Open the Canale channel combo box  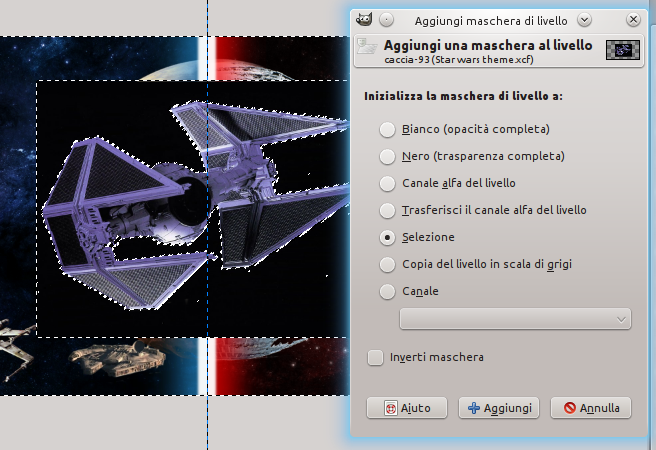coord(515,319)
